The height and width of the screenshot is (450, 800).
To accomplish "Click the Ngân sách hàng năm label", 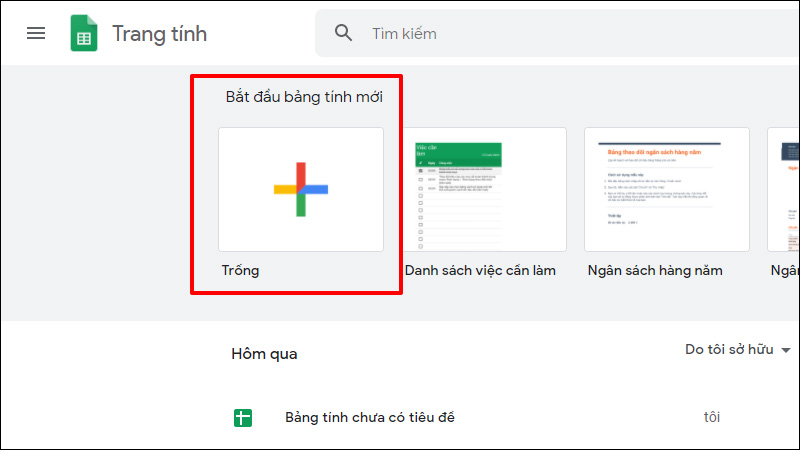I will point(655,270).
